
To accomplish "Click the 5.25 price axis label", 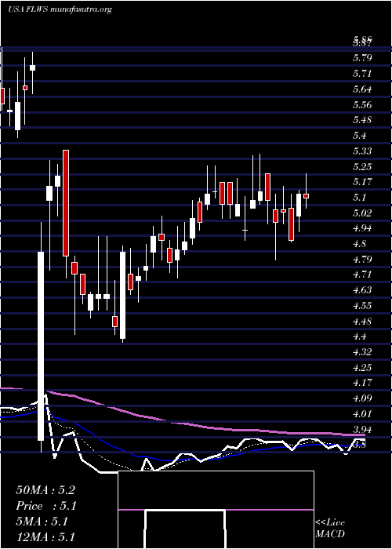I will click(x=362, y=166).
